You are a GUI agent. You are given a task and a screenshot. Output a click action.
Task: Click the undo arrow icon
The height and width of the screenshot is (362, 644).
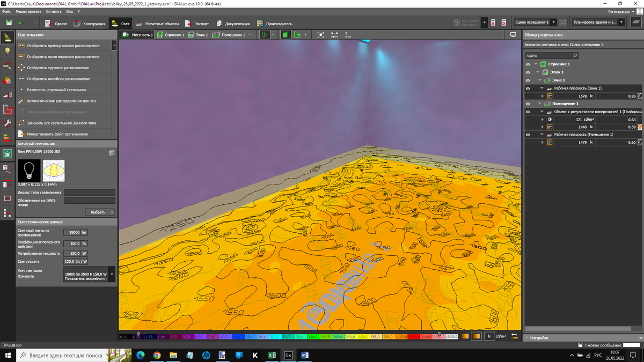point(21,23)
